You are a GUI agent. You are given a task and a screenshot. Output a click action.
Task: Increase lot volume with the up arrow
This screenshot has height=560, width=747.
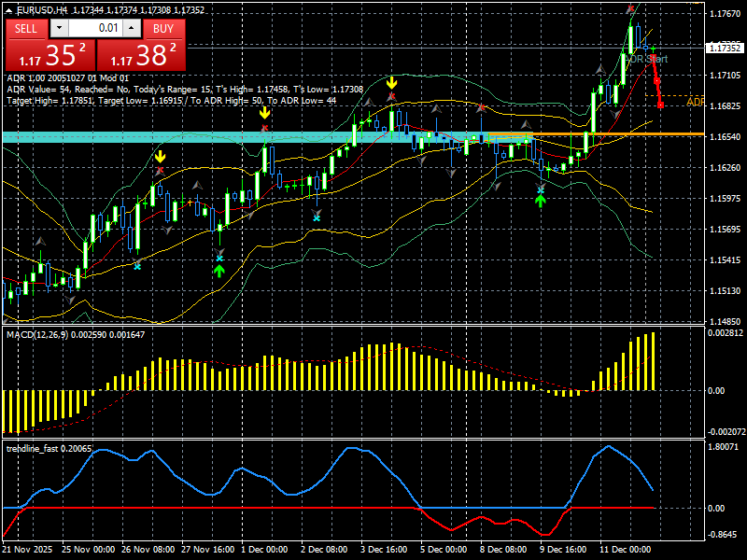(132, 28)
